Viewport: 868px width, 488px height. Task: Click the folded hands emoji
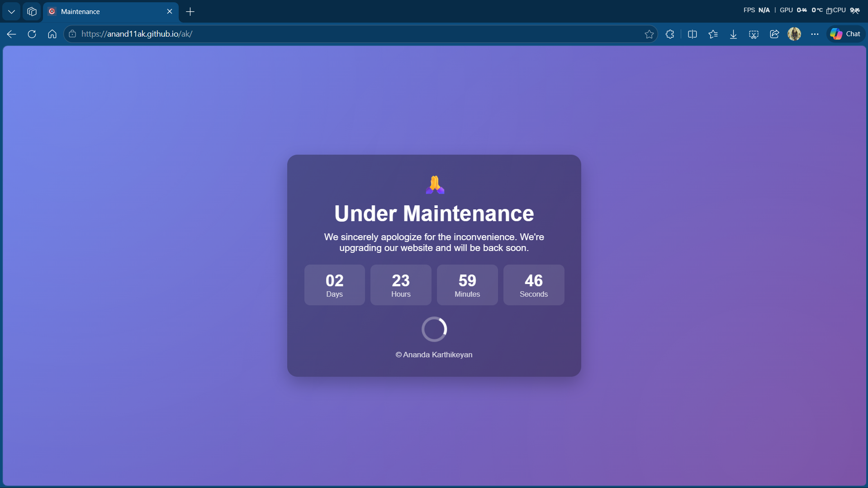coord(435,185)
